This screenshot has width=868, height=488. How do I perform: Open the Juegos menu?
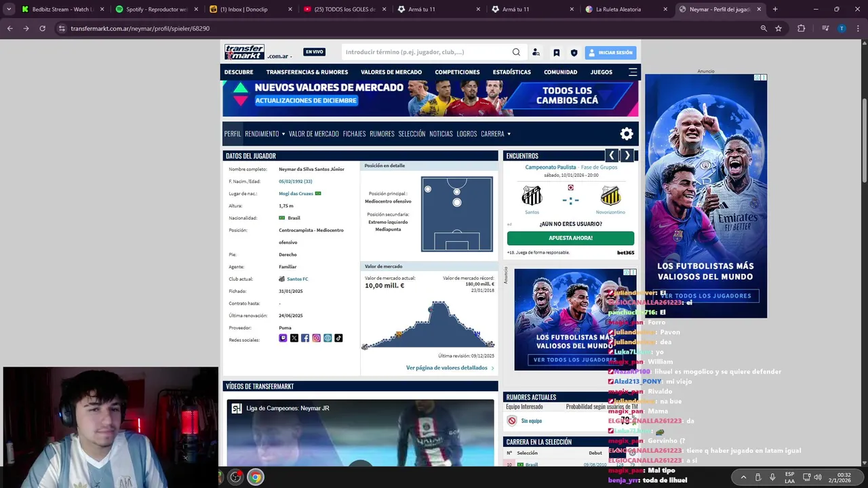tap(601, 72)
